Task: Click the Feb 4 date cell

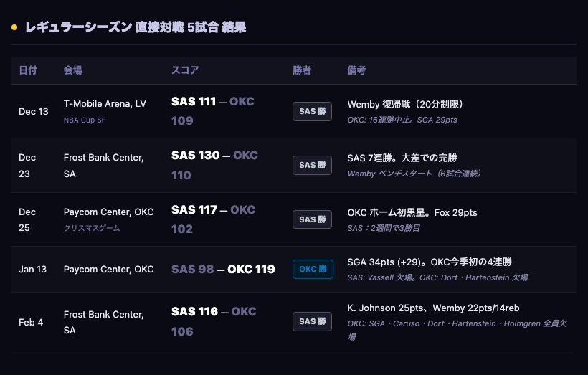Action: coord(31,322)
